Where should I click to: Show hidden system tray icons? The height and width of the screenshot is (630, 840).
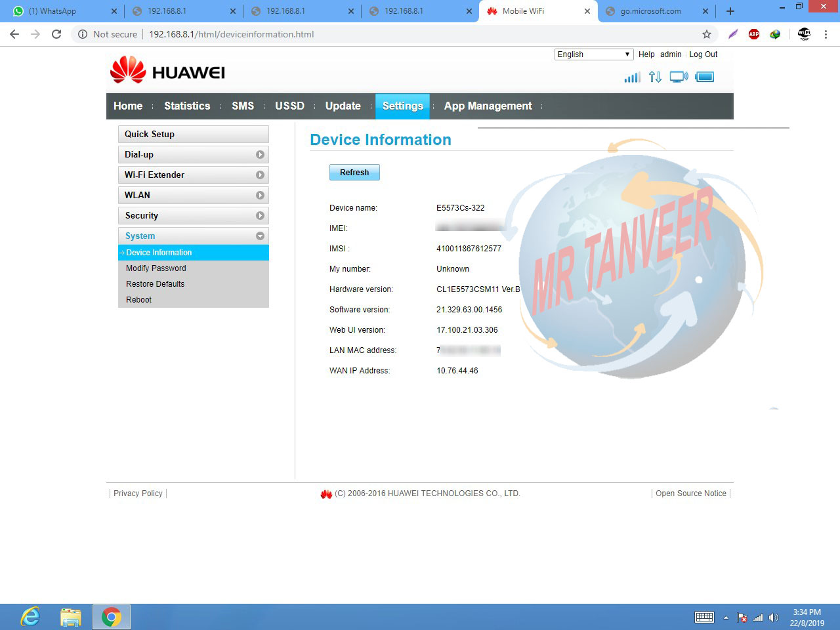[726, 618]
